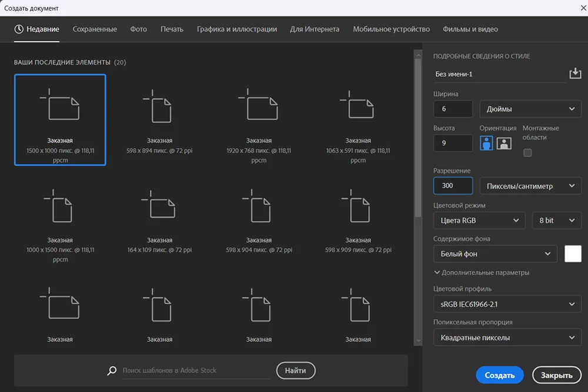Click the Ширина width input field
The height and width of the screenshot is (392, 588).
453,109
